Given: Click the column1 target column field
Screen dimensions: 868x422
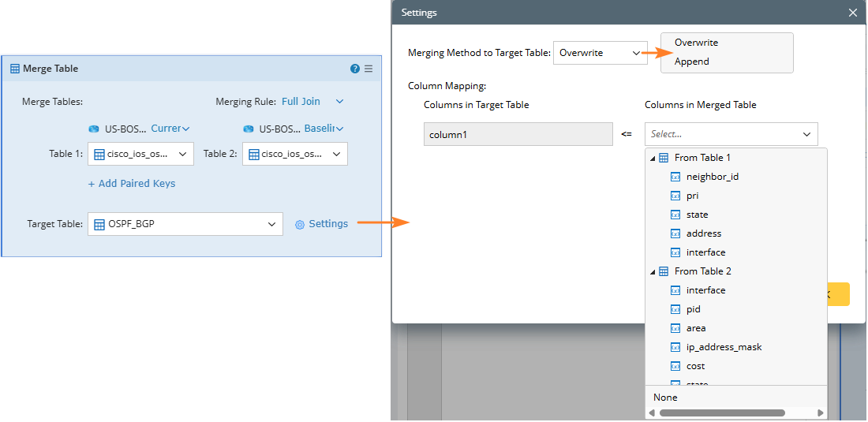Looking at the screenshot, I should [518, 134].
